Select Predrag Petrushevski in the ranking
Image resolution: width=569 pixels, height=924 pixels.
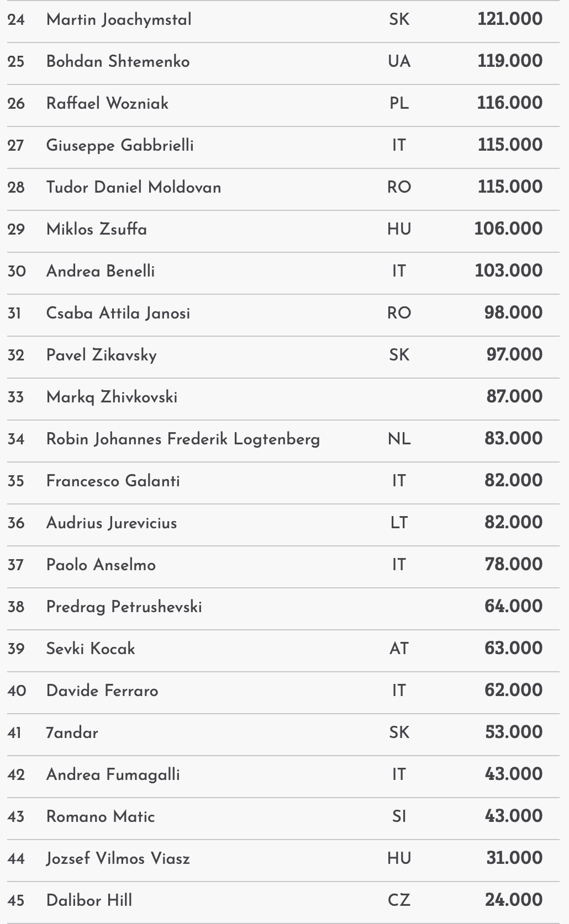(x=124, y=607)
